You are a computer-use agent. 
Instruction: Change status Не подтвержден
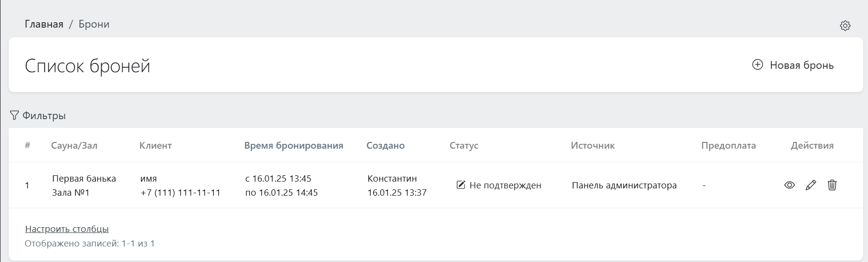coord(505,185)
